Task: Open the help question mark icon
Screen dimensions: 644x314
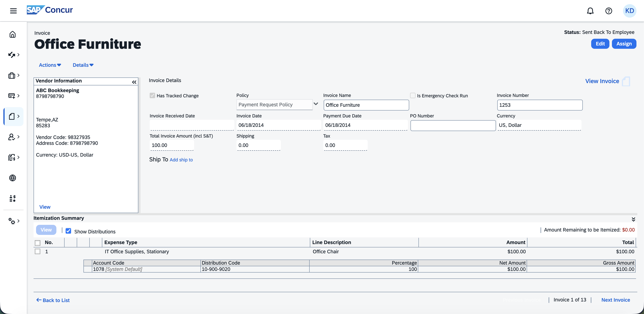Action: pos(609,11)
